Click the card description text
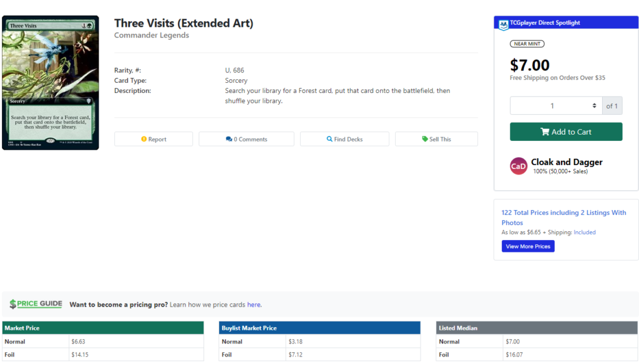639x364 pixels. pos(338,96)
